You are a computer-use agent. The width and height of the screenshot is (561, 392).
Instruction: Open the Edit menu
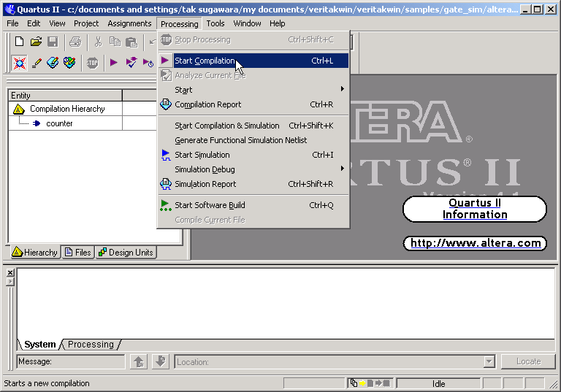[34, 23]
